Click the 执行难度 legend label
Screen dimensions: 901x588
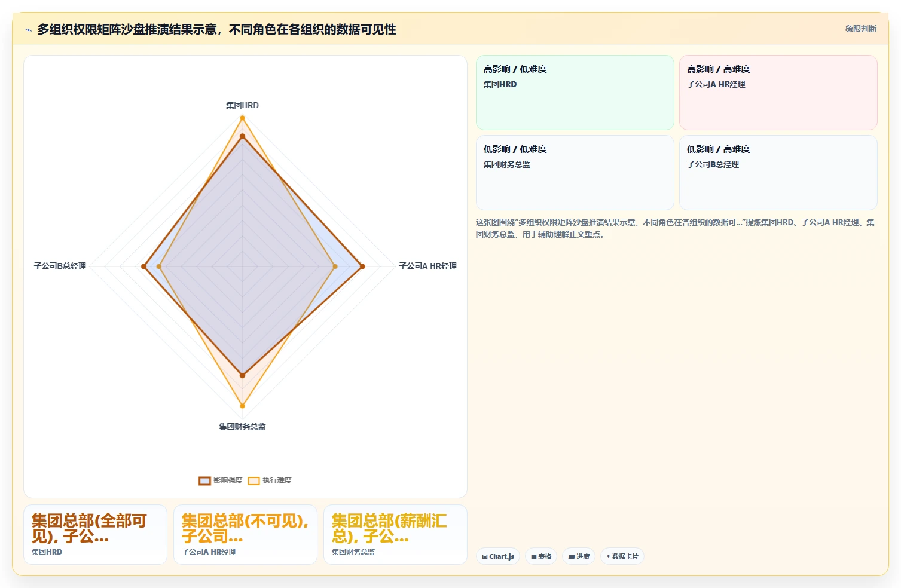[277, 480]
